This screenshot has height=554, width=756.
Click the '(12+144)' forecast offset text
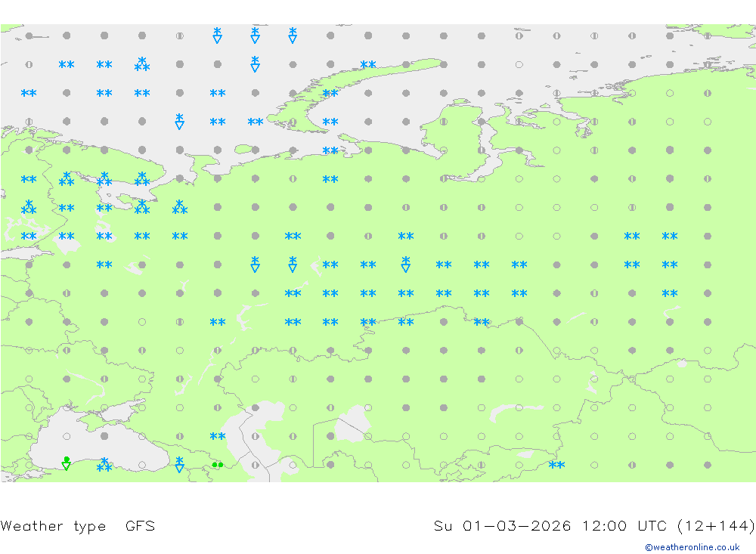coord(716,525)
